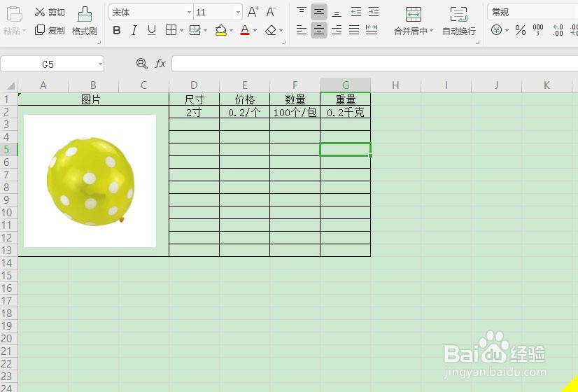Toggle Underline formatting
Image resolution: width=578 pixels, height=392 pixels.
pyautogui.click(x=152, y=30)
